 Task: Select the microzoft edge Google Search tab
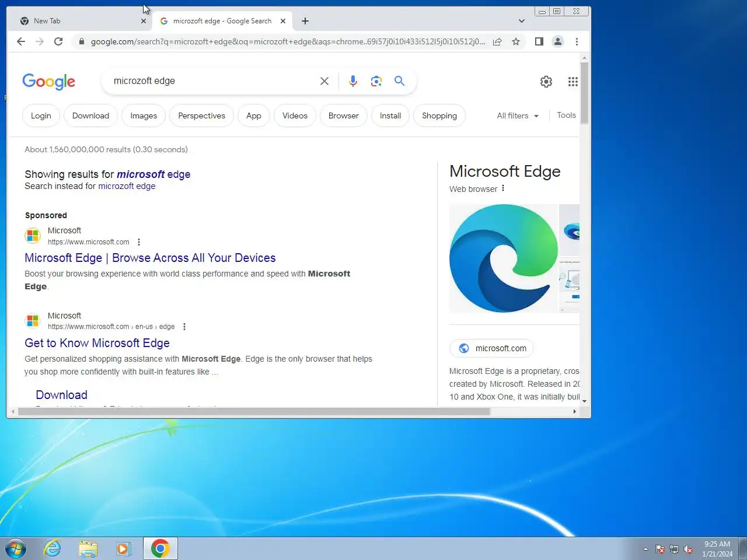(222, 21)
